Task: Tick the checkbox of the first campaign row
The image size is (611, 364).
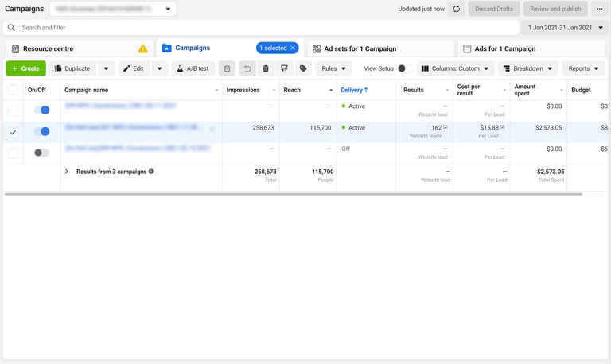Action: pyautogui.click(x=13, y=111)
